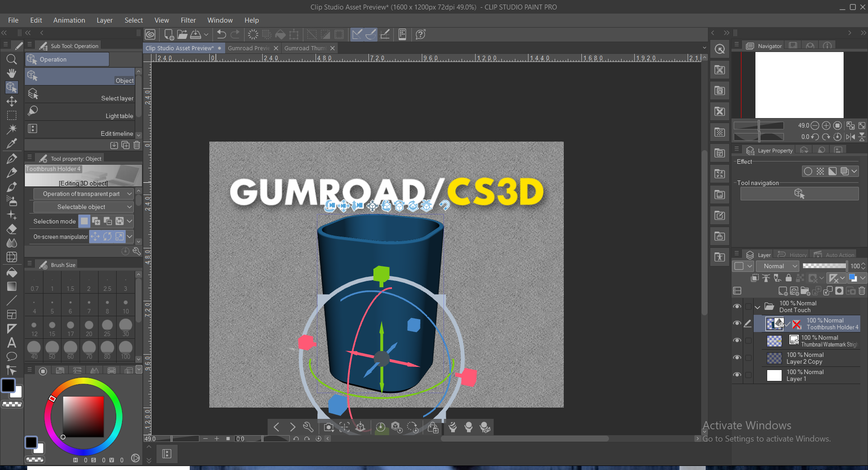Select the Object sub tool
868x470 pixels.
click(80, 76)
